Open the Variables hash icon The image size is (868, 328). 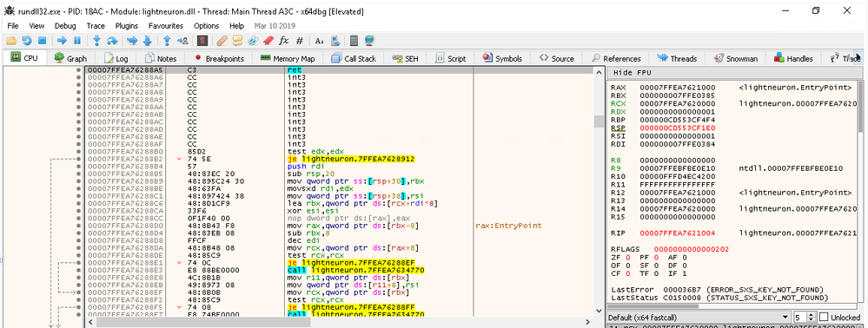tap(300, 41)
